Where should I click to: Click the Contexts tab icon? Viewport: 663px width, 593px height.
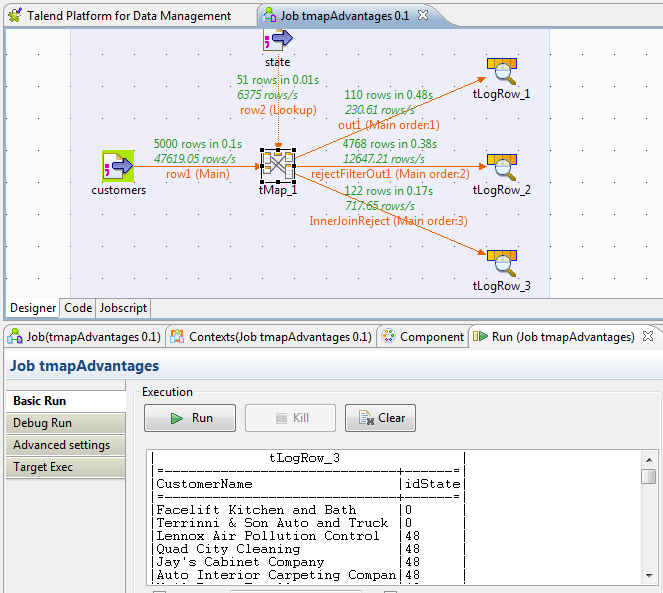click(177, 337)
